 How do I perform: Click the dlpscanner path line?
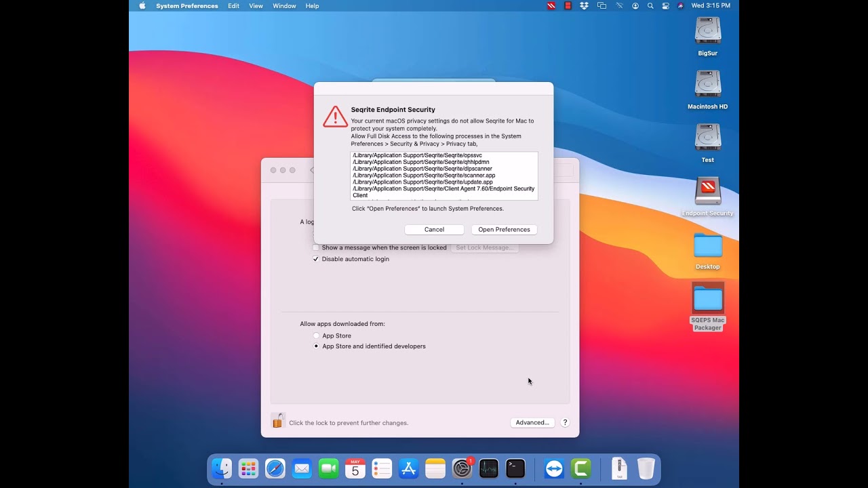click(x=422, y=169)
